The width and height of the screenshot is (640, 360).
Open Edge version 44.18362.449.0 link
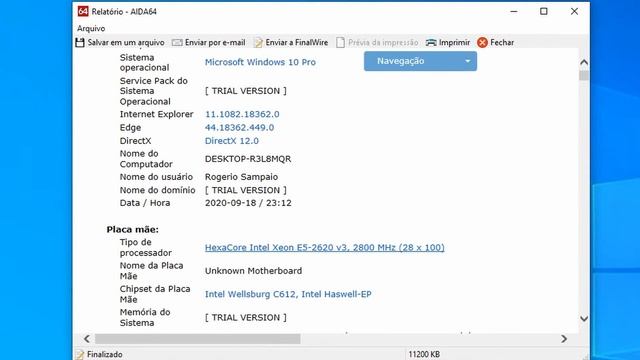point(240,128)
